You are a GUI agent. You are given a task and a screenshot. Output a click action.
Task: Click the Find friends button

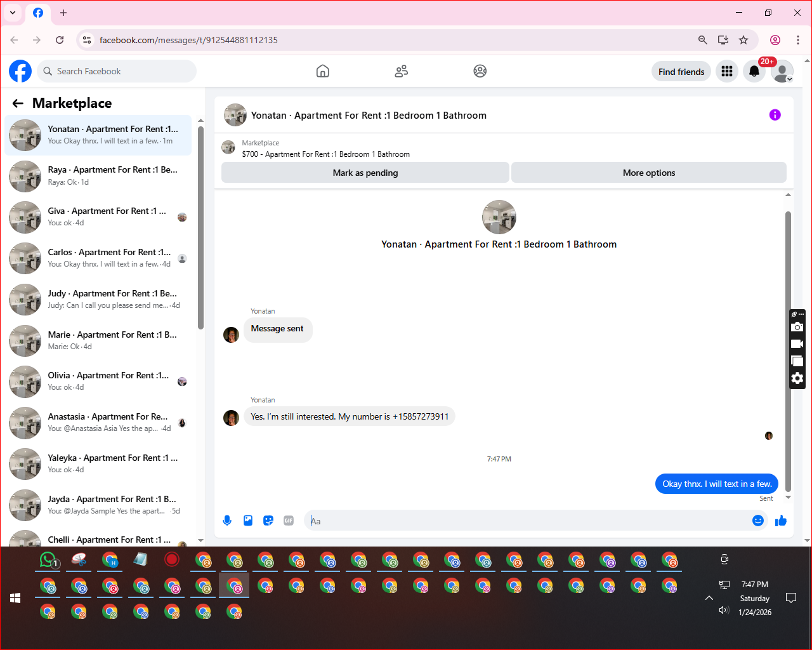point(681,72)
